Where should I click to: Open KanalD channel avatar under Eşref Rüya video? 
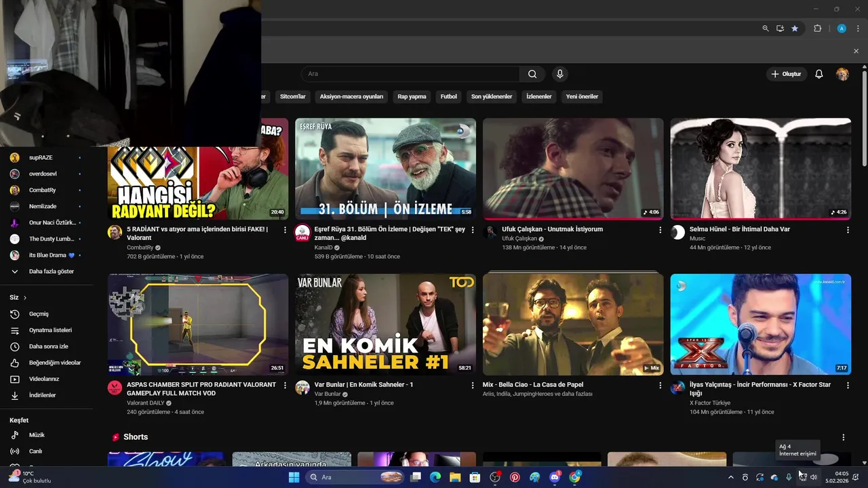302,232
